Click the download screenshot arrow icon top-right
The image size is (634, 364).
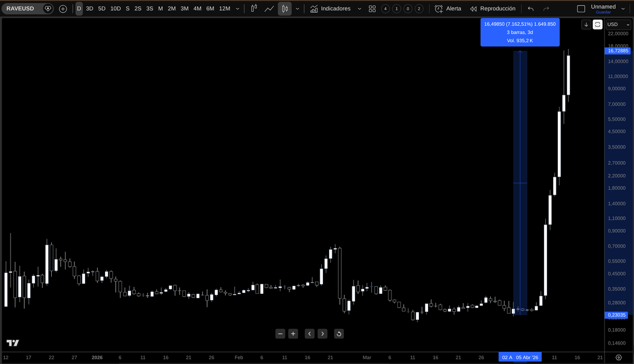pos(586,24)
